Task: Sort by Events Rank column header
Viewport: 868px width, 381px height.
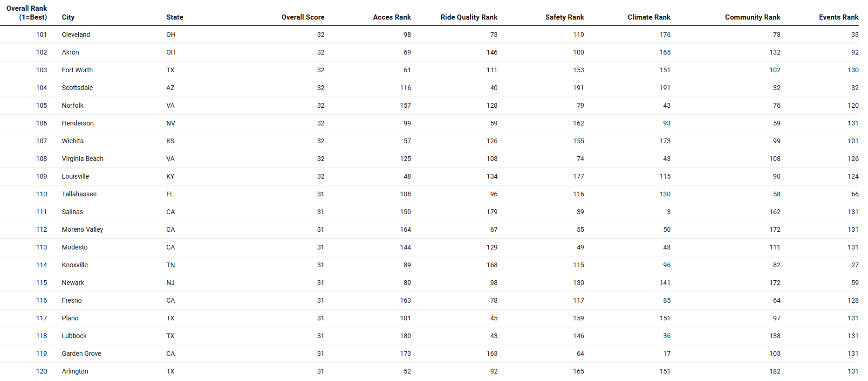Action: pos(839,17)
